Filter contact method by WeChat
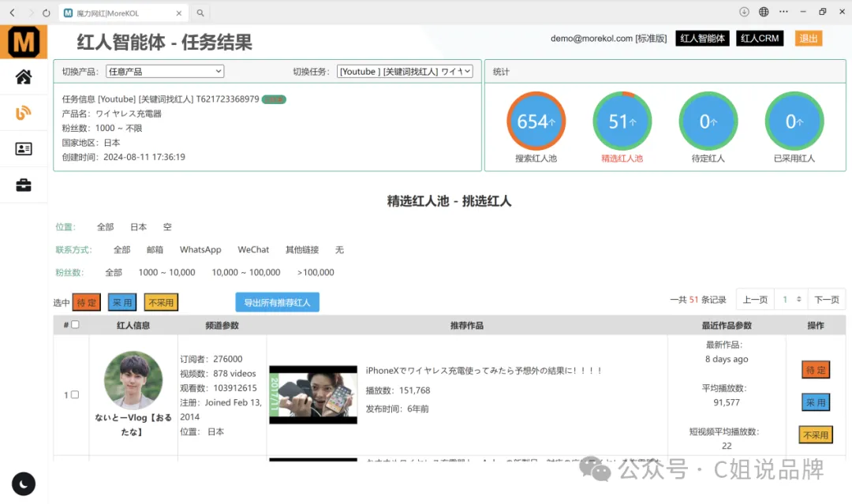 (x=253, y=250)
